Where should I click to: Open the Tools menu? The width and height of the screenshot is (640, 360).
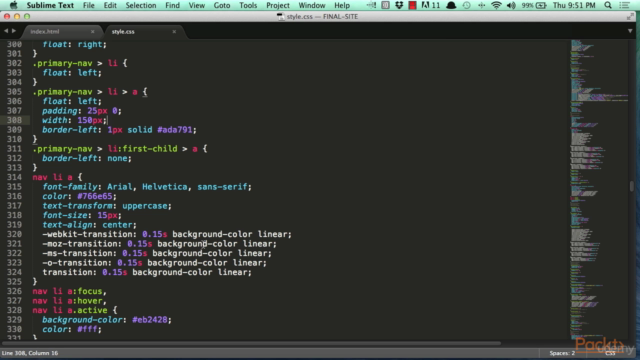(x=248, y=5)
